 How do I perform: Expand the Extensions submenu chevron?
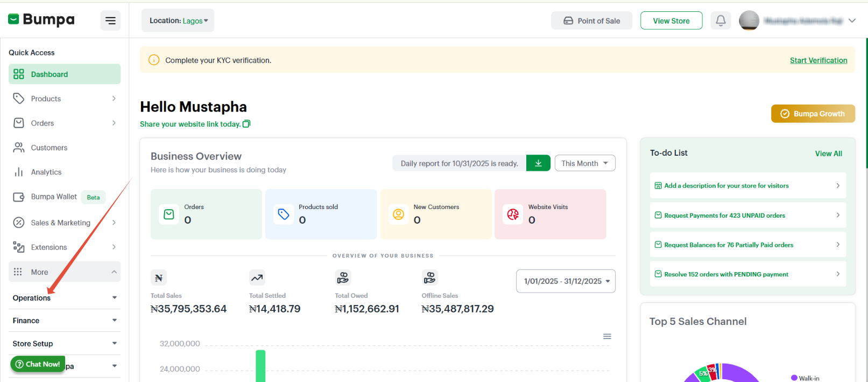point(114,247)
